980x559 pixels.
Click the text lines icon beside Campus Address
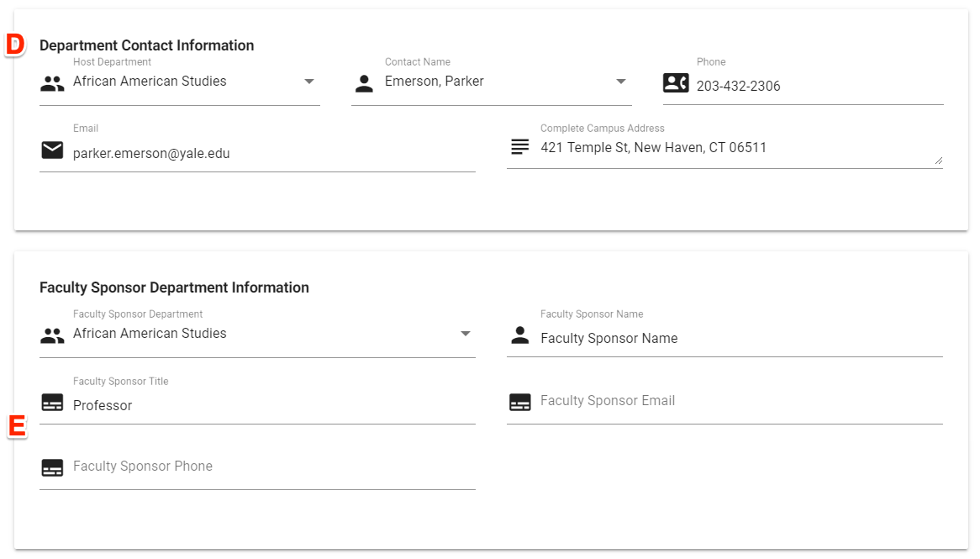(x=520, y=147)
